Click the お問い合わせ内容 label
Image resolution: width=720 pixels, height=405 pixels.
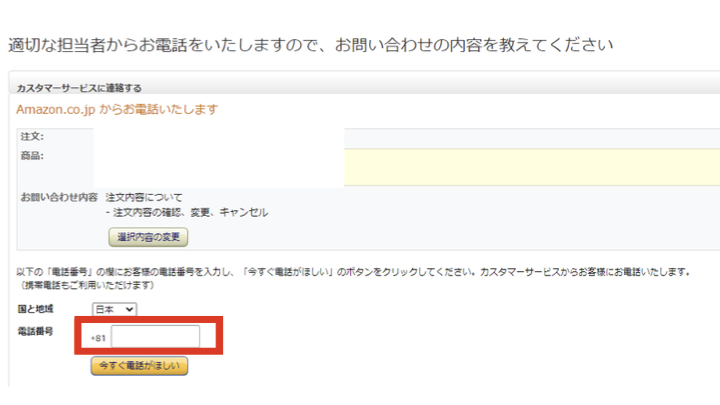59,197
